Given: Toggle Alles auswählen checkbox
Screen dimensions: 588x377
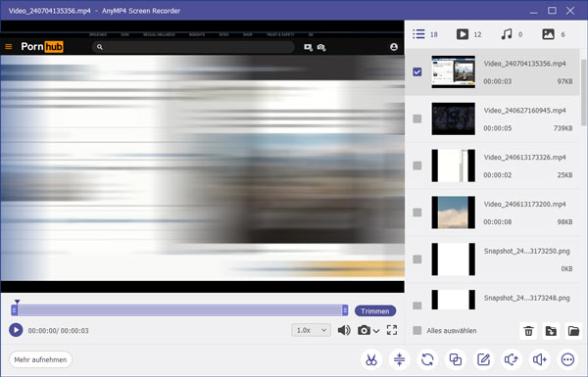Looking at the screenshot, I should [x=417, y=331].
